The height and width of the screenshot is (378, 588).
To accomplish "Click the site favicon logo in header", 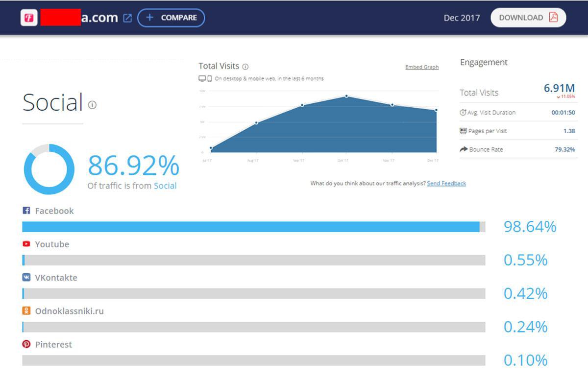I will click(29, 18).
